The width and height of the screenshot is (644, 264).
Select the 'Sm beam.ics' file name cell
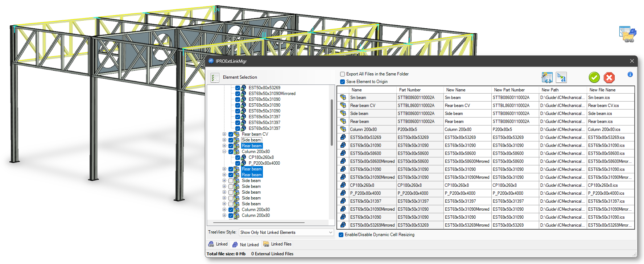611,98
